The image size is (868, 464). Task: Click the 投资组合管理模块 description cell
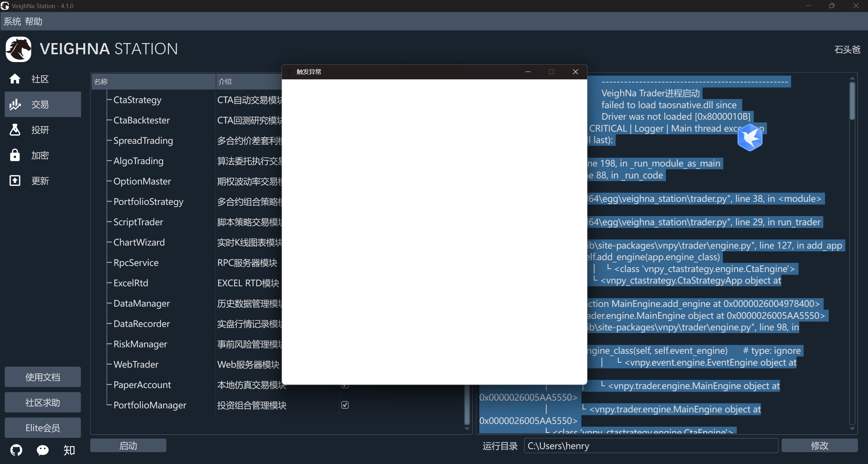click(x=252, y=405)
